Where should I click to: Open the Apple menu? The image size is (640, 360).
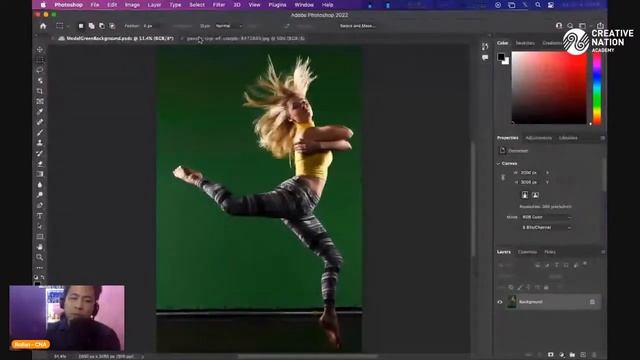(43, 5)
